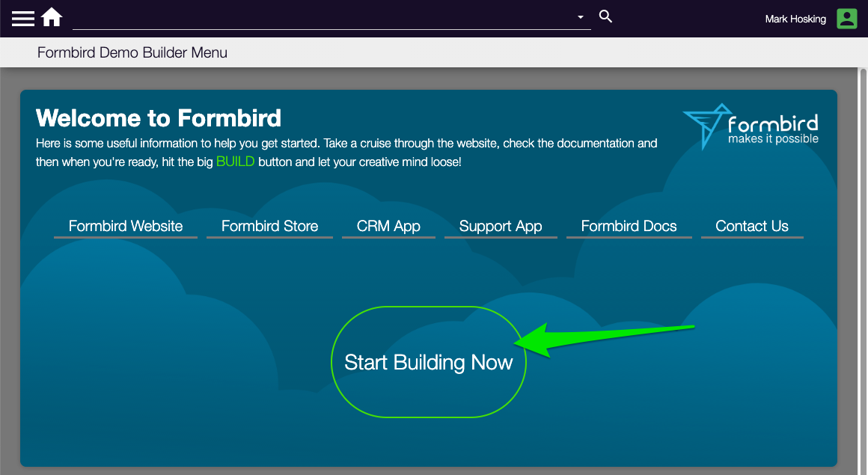The width and height of the screenshot is (868, 475).
Task: Visit the Formbird Store
Action: (x=269, y=226)
